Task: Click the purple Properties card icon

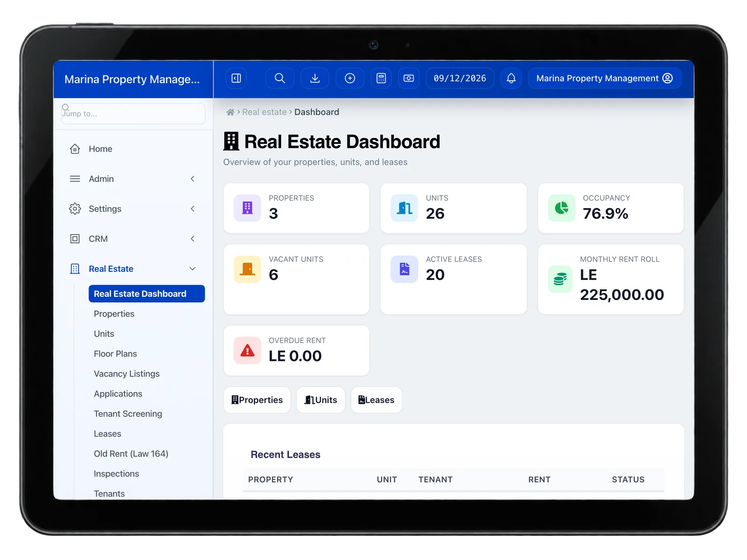Action: (247, 208)
